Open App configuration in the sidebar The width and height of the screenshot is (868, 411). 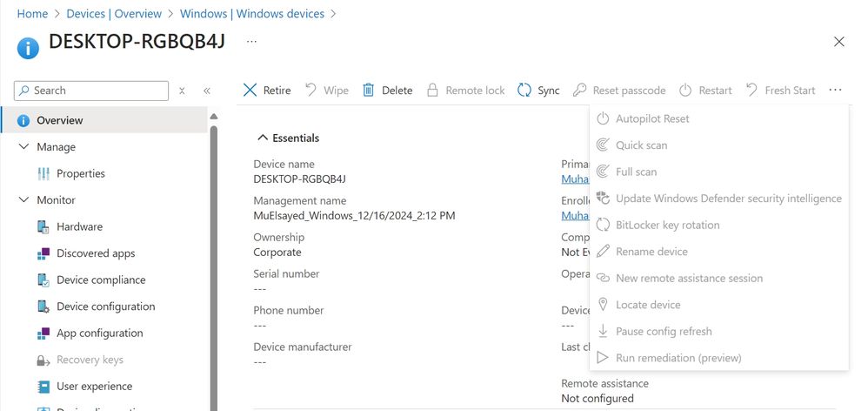click(x=99, y=334)
